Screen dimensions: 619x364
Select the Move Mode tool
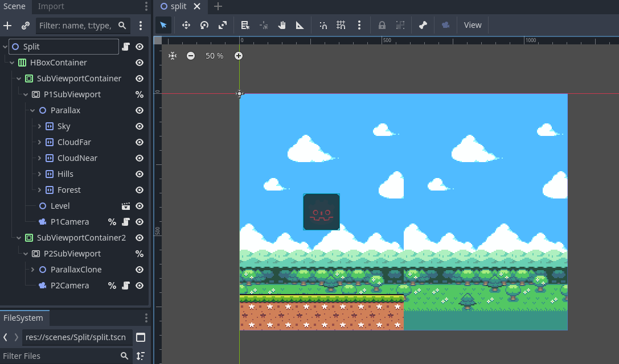pos(185,25)
